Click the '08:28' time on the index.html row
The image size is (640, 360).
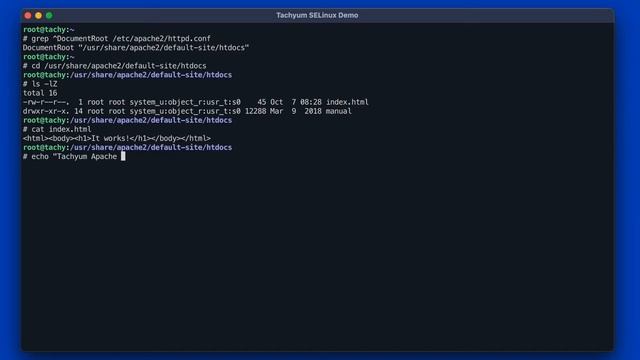311,102
